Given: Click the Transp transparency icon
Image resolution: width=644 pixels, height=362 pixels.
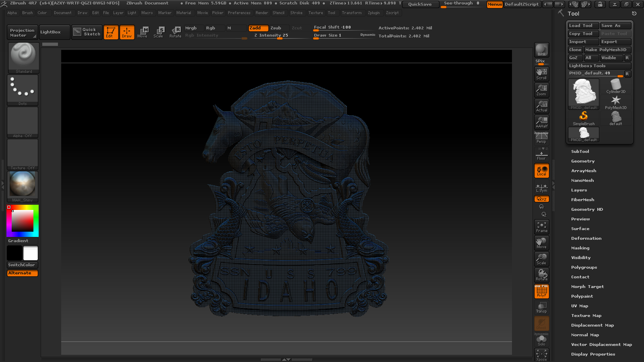Looking at the screenshot, I should pyautogui.click(x=541, y=307).
